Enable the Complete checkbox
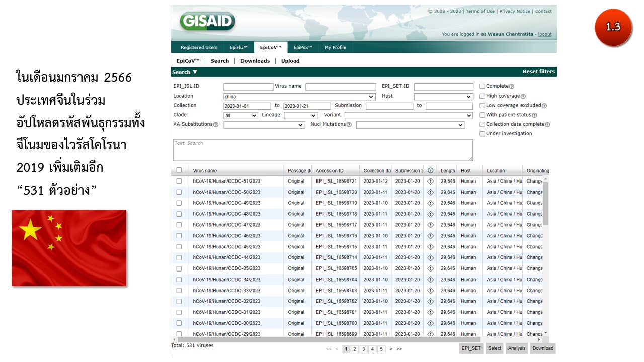 [x=482, y=86]
